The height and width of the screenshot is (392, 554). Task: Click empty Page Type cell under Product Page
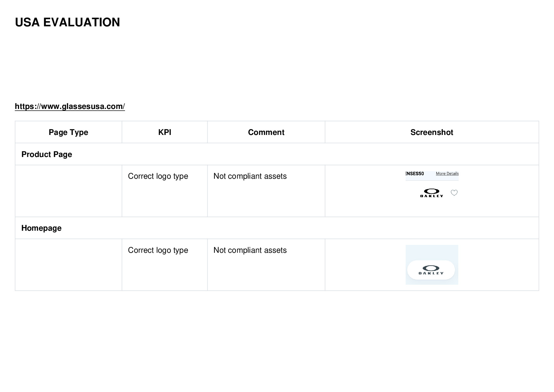point(68,191)
